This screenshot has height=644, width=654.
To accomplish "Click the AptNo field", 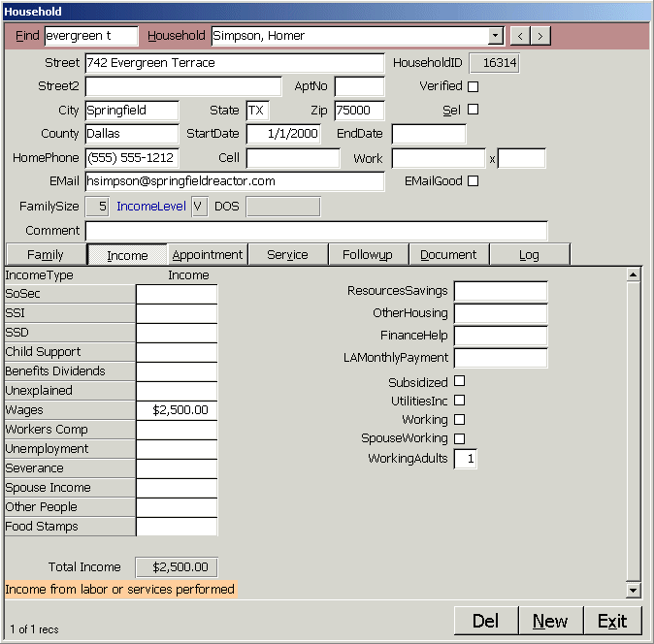I will click(x=359, y=86).
